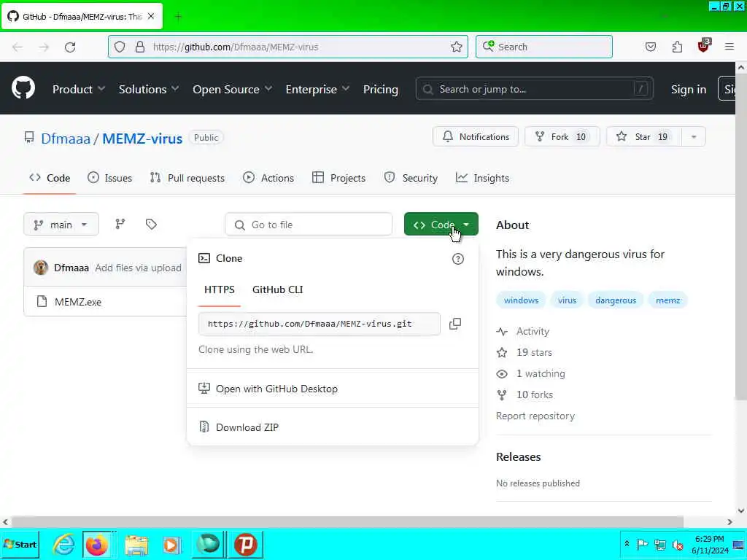The image size is (747, 560).
Task: Click the Clone help question mark icon
Action: [x=458, y=259]
